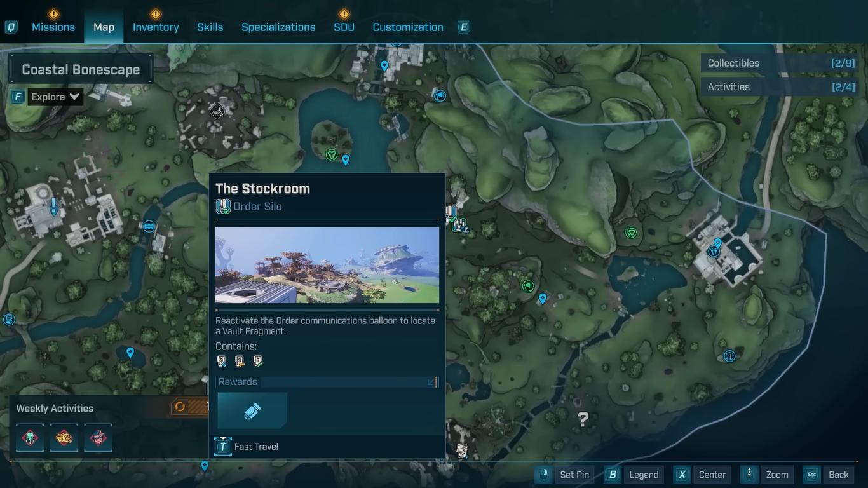Open the Missions tab

coord(53,27)
